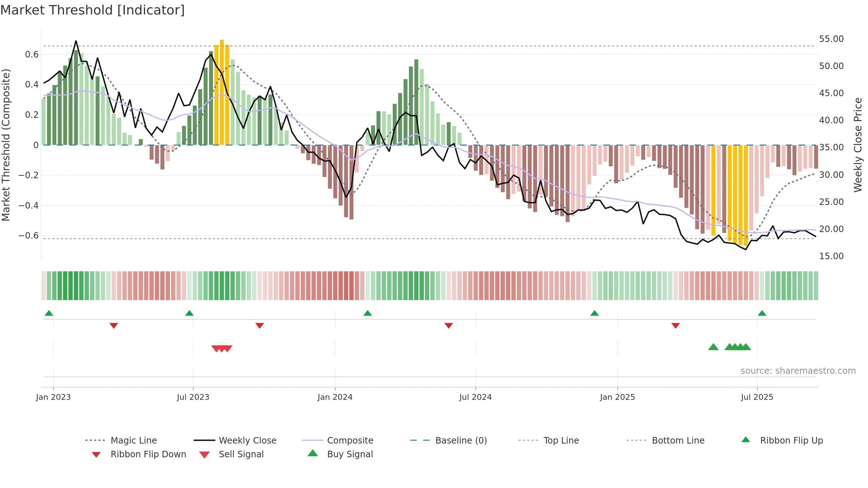Toggle the Buy Signal legend entry

[340, 454]
